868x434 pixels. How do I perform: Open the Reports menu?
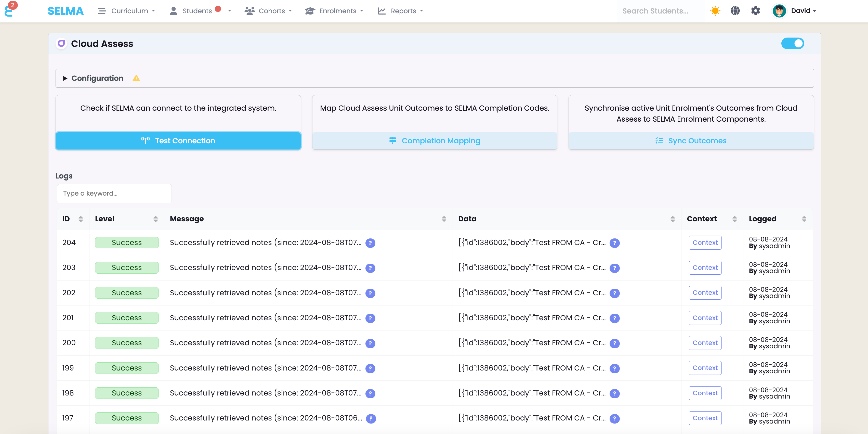click(x=400, y=11)
